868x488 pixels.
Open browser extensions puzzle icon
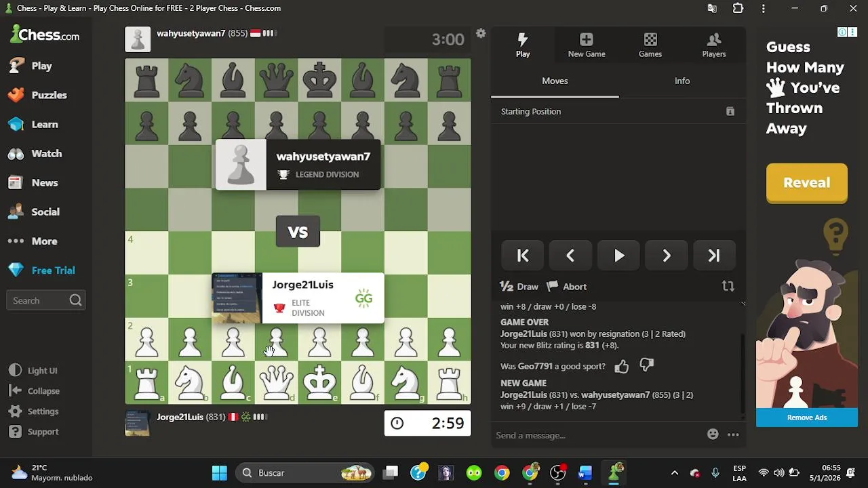pyautogui.click(x=738, y=8)
